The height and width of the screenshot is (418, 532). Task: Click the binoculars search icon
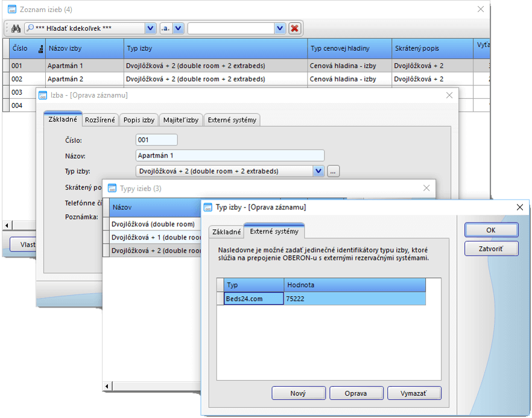(x=16, y=28)
